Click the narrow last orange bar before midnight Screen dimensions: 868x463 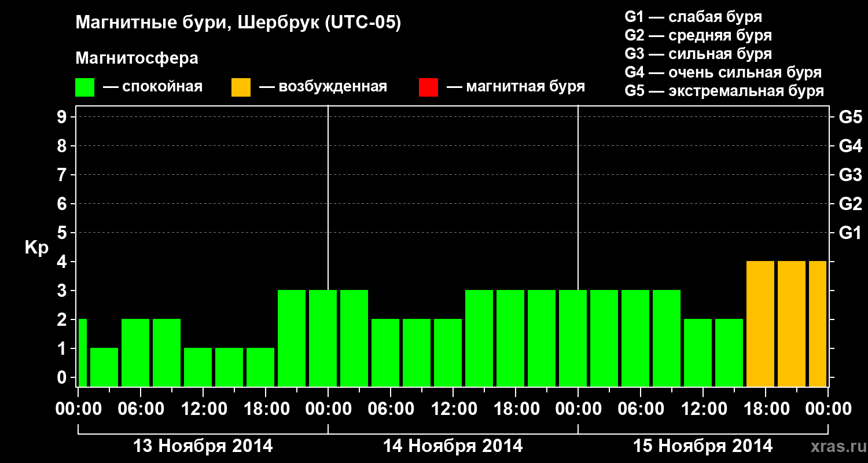pos(817,324)
